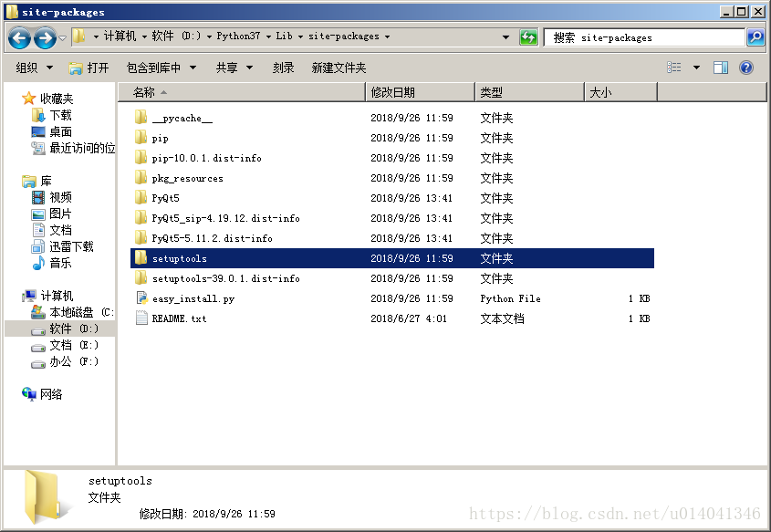
Task: Click the 刻录 toolbar button
Action: (283, 68)
